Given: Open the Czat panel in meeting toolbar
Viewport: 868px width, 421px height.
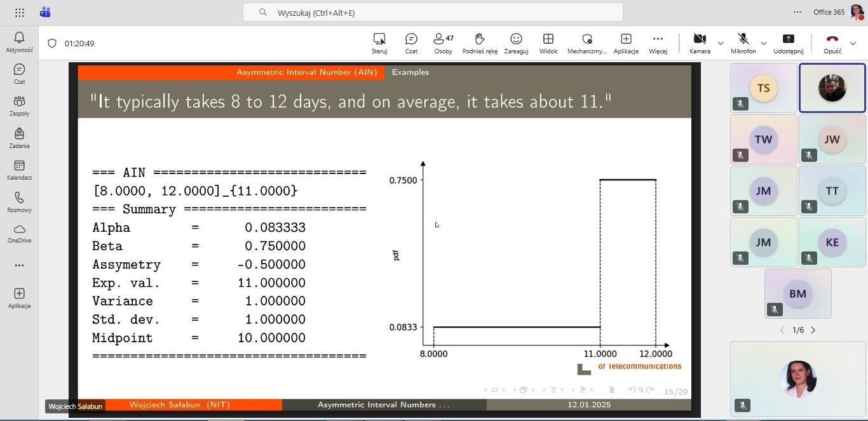Looking at the screenshot, I should pyautogui.click(x=411, y=43).
